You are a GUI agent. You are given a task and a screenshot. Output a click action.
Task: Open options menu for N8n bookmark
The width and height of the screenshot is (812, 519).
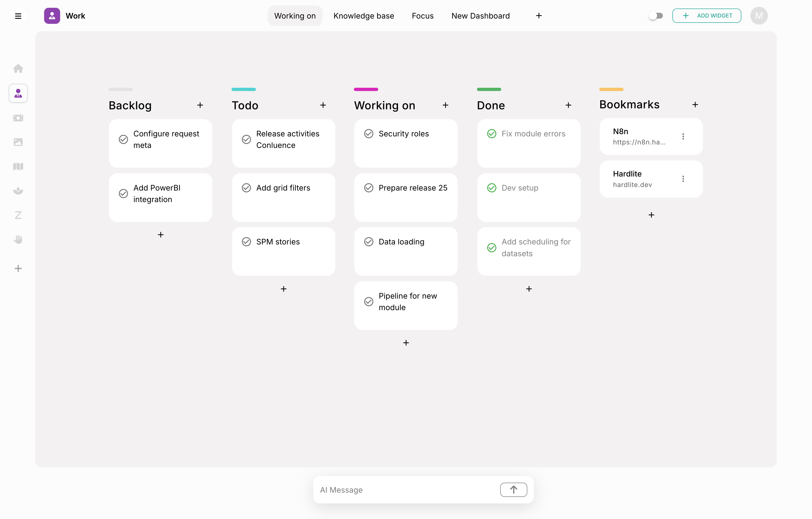(x=683, y=136)
